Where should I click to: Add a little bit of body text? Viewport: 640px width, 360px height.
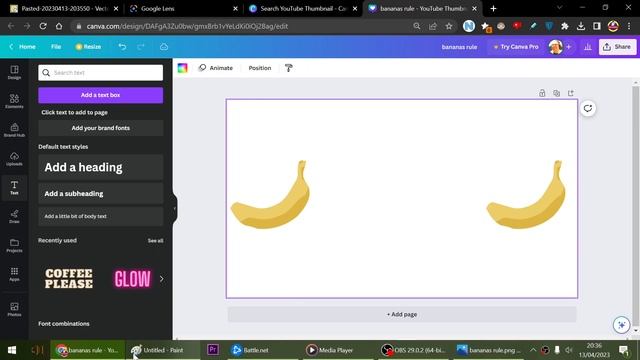pos(100,216)
